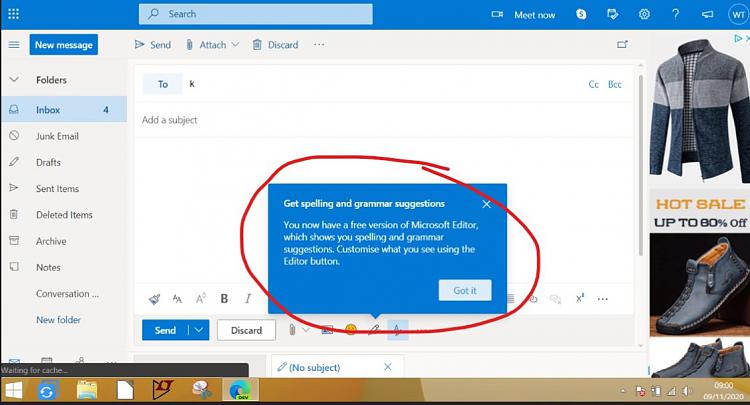750x405 pixels.
Task: Open the Help question mark
Action: tap(675, 14)
